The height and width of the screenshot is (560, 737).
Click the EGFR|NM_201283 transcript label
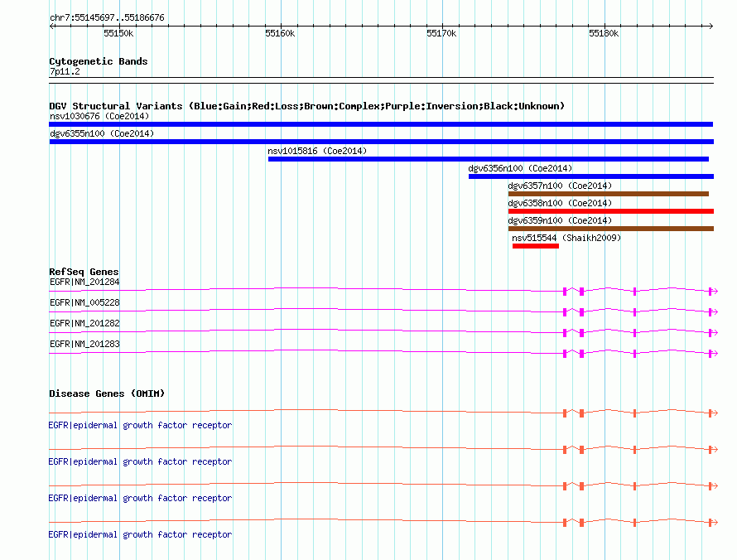click(84, 344)
